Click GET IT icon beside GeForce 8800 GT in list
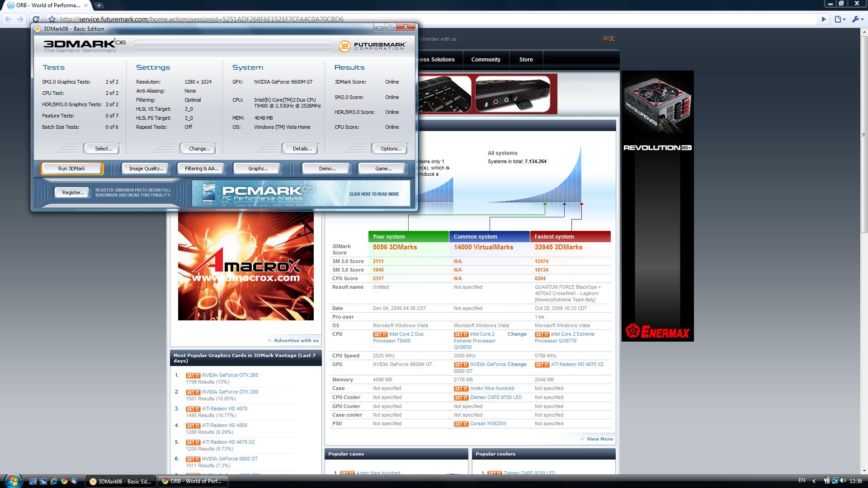This screenshot has height=488, width=868. [x=193, y=459]
